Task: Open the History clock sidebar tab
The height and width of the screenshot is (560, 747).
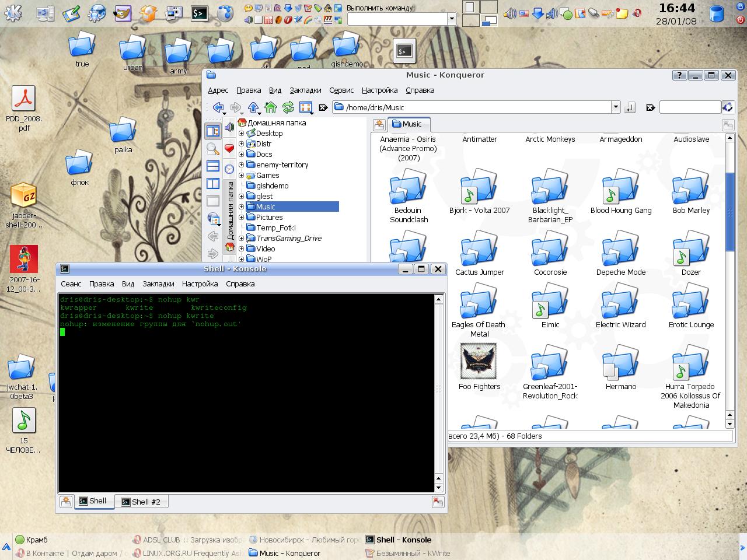Action: [x=229, y=169]
